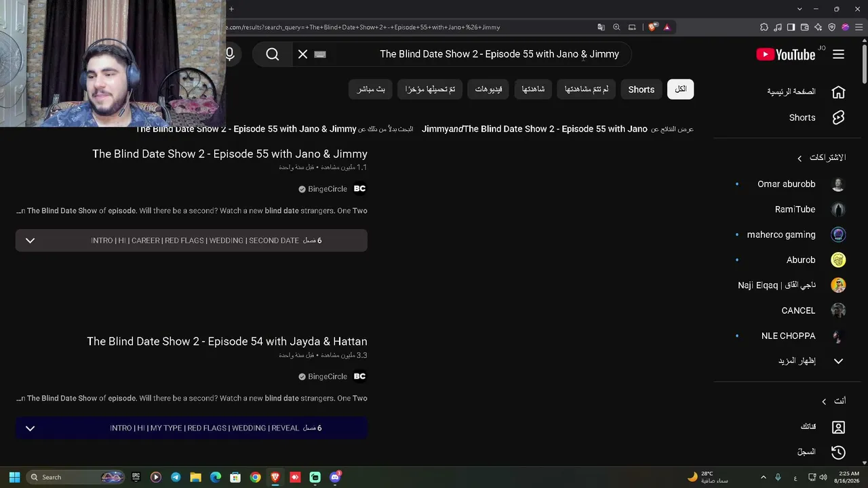This screenshot has width=868, height=488.
Task: Open the watch History (السجل) icon
Action: [839, 452]
